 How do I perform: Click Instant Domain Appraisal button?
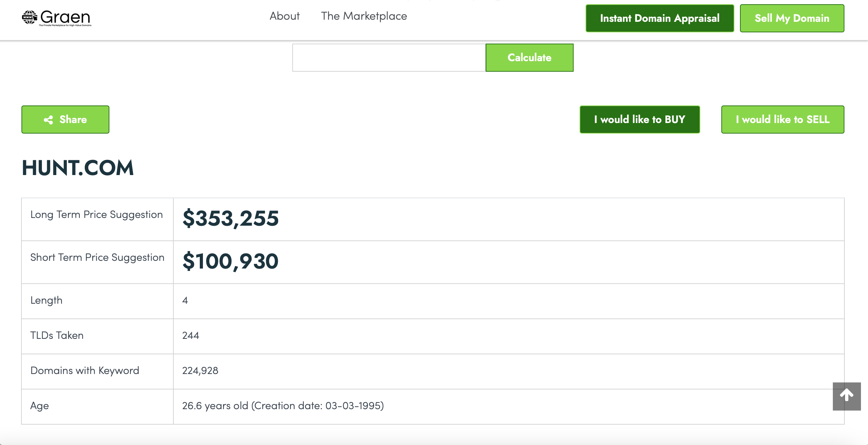[659, 18]
